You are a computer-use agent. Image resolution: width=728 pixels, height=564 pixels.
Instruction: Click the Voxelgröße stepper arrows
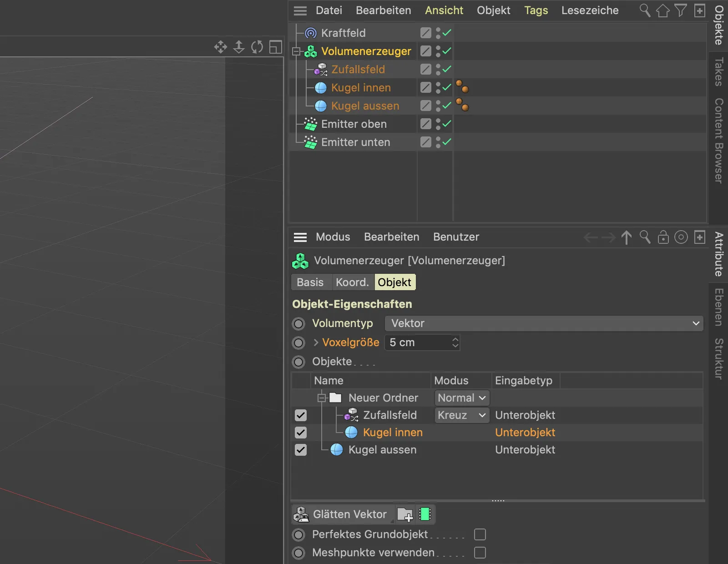tap(455, 342)
